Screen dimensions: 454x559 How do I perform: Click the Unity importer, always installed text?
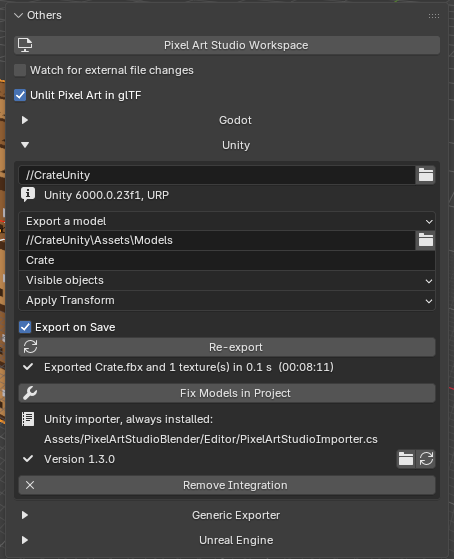128,419
